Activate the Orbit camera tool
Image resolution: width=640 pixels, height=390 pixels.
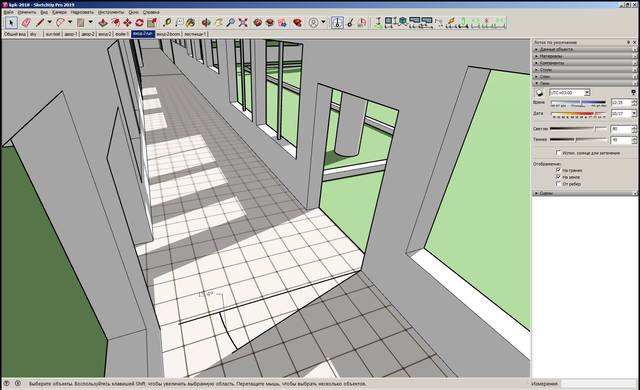[206, 22]
